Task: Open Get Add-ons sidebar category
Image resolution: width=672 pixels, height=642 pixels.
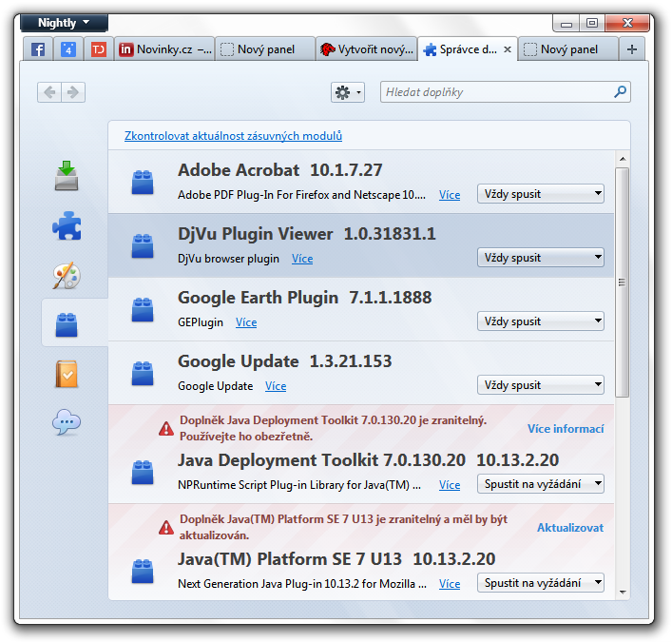Action: coord(67,176)
